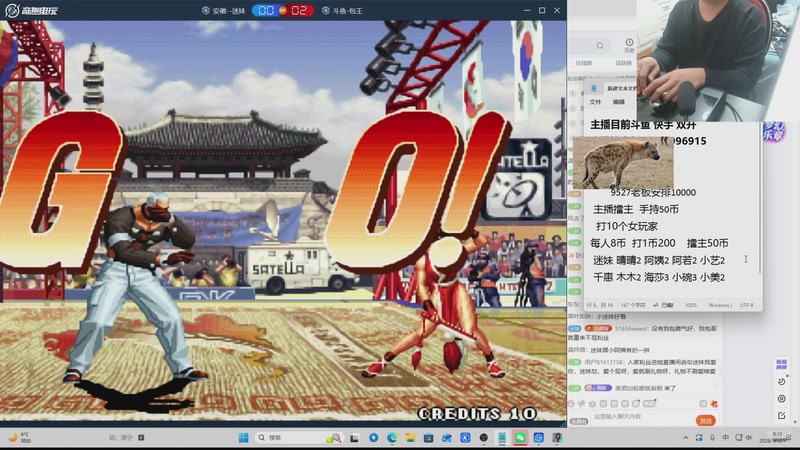Switch to the 活跃榜 tab

pos(623,63)
